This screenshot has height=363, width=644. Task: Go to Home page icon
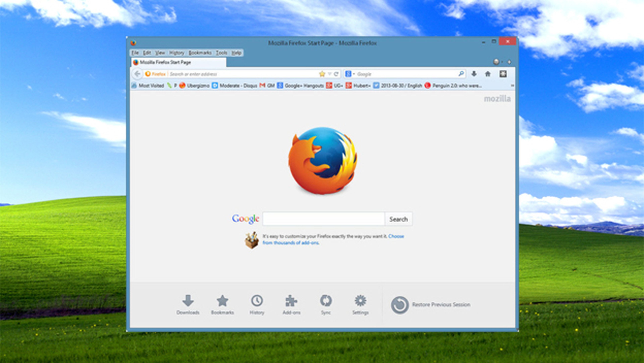coord(488,74)
